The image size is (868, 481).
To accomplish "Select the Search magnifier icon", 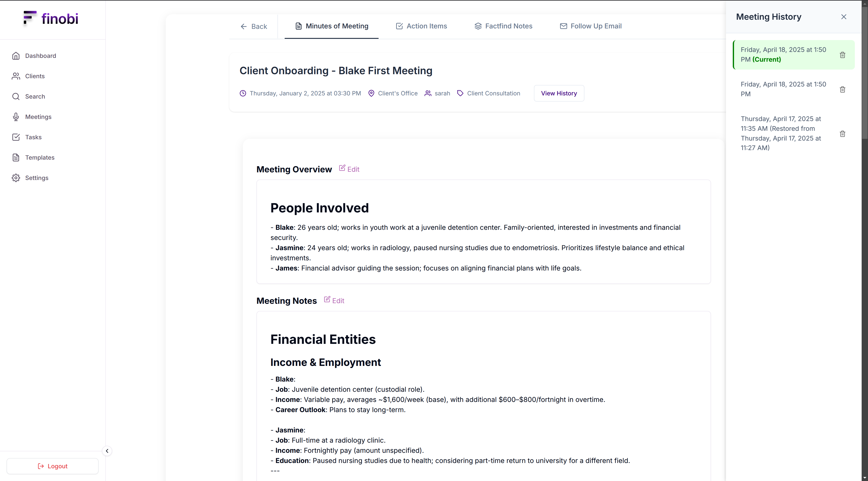I will 16,96.
